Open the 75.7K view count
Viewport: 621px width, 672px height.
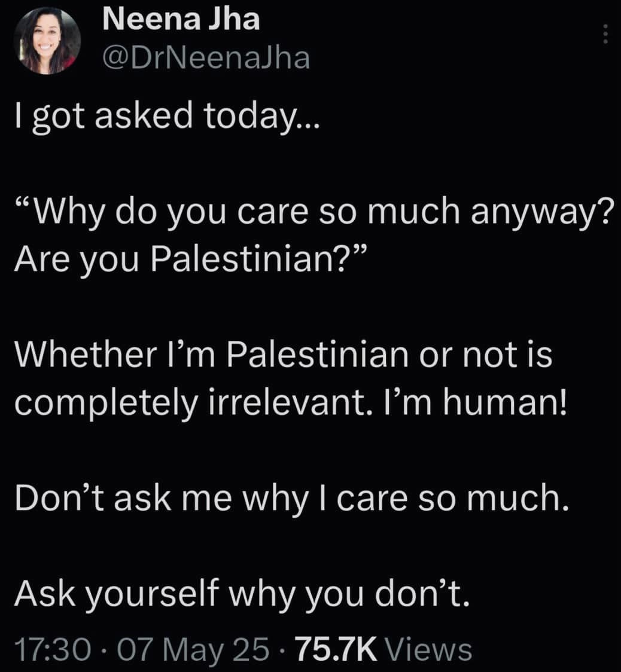point(336,649)
